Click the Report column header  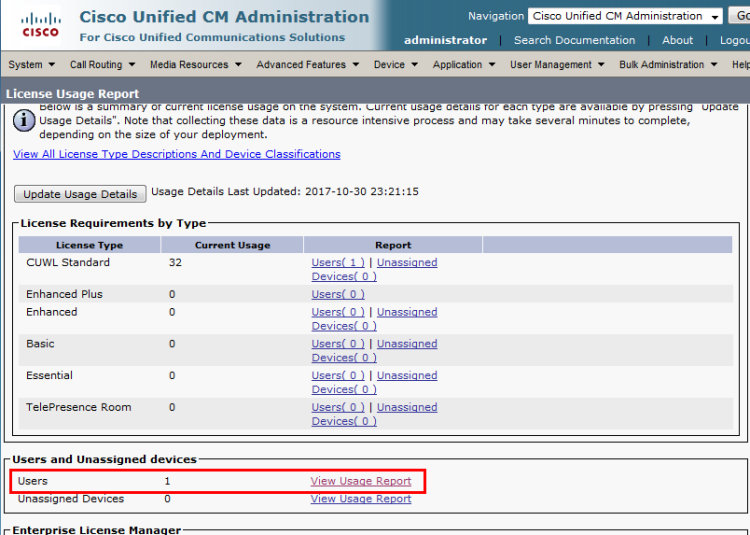(393, 245)
